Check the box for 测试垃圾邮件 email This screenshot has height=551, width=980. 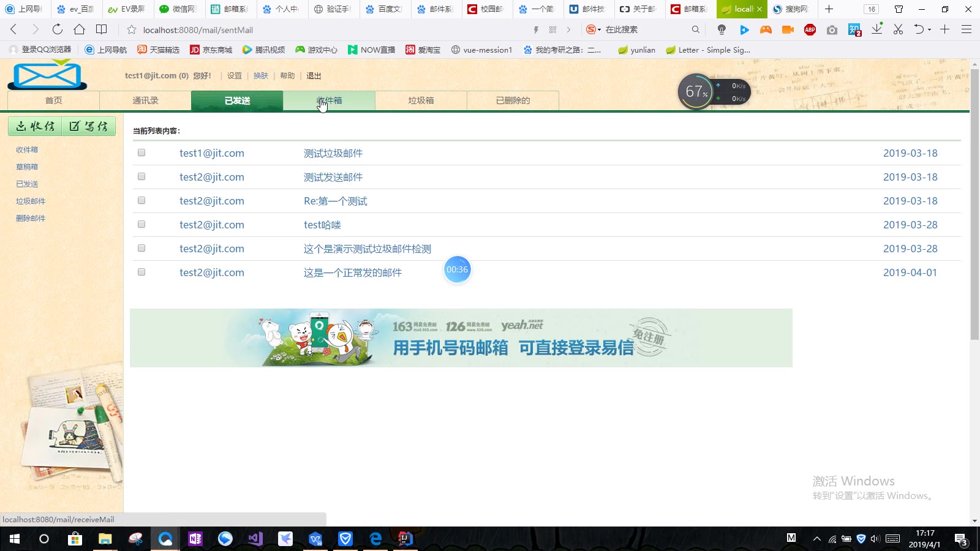141,153
